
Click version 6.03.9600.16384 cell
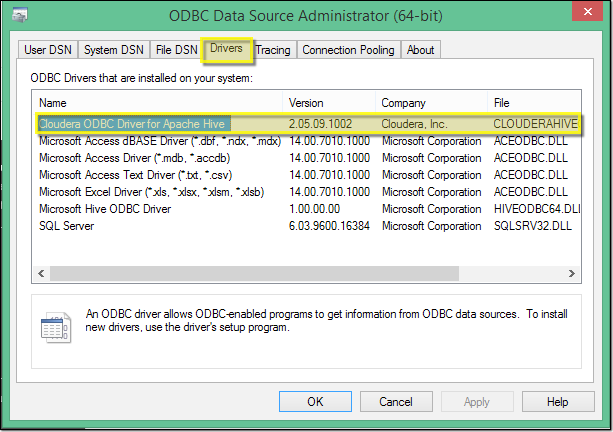click(x=329, y=226)
